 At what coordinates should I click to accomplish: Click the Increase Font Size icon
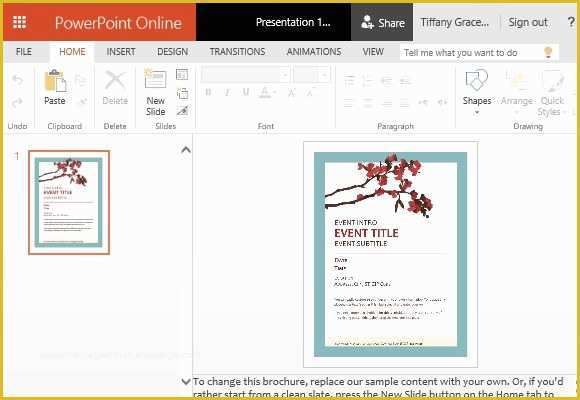pos(291,92)
